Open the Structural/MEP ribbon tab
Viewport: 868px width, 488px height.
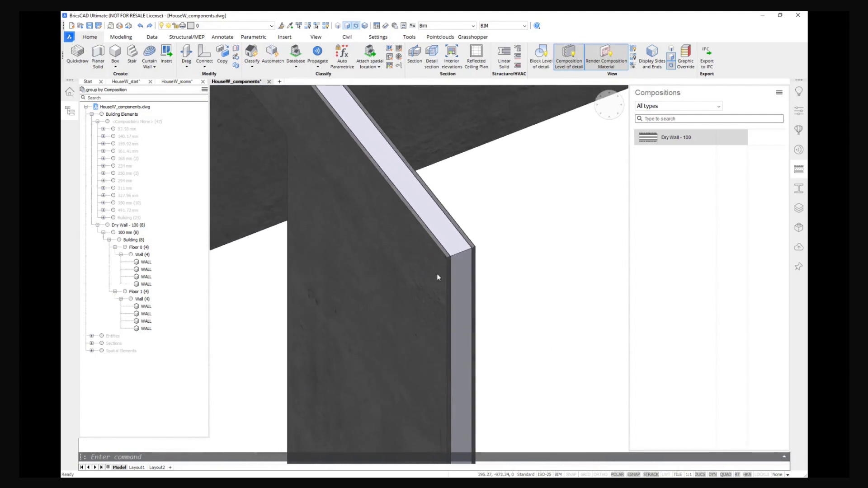(x=187, y=37)
